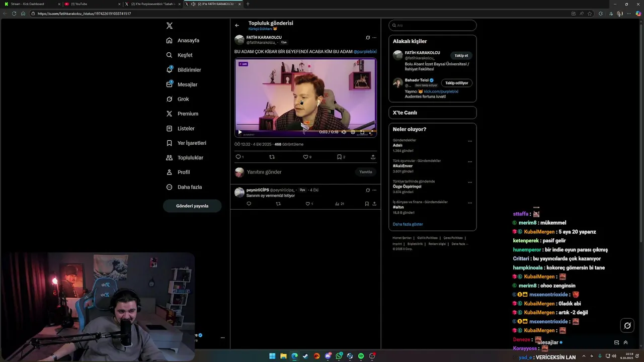Expand the Mesajlar drawer chevron
The height and width of the screenshot is (362, 644).
point(626,342)
